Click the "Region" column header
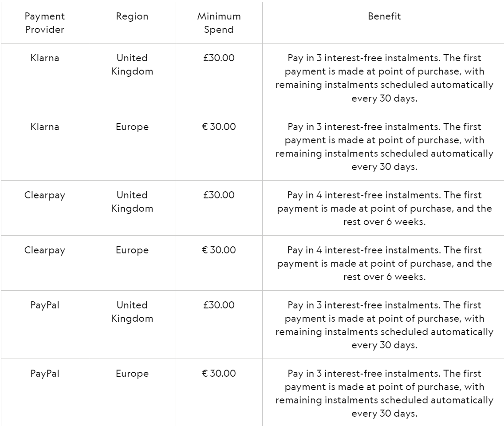504x426 pixels. tap(132, 16)
